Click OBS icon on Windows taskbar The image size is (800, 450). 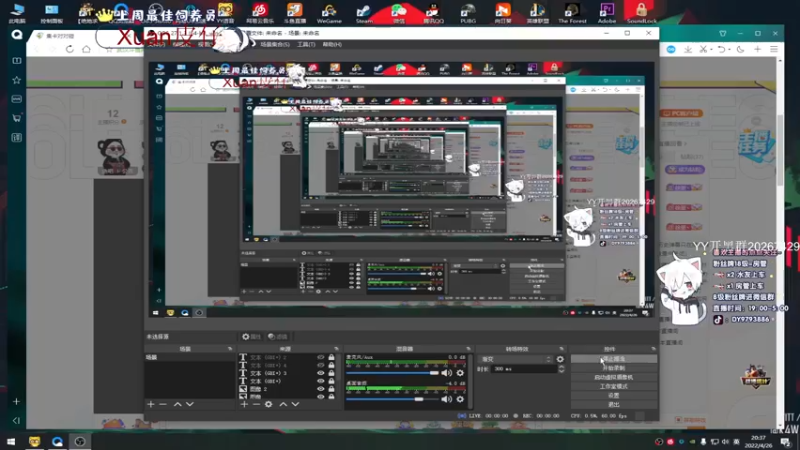point(80,442)
